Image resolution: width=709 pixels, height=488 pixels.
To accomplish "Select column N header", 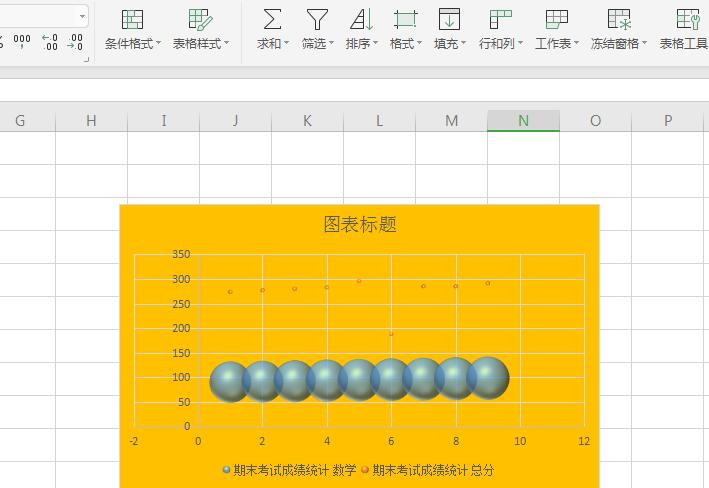I will (523, 121).
